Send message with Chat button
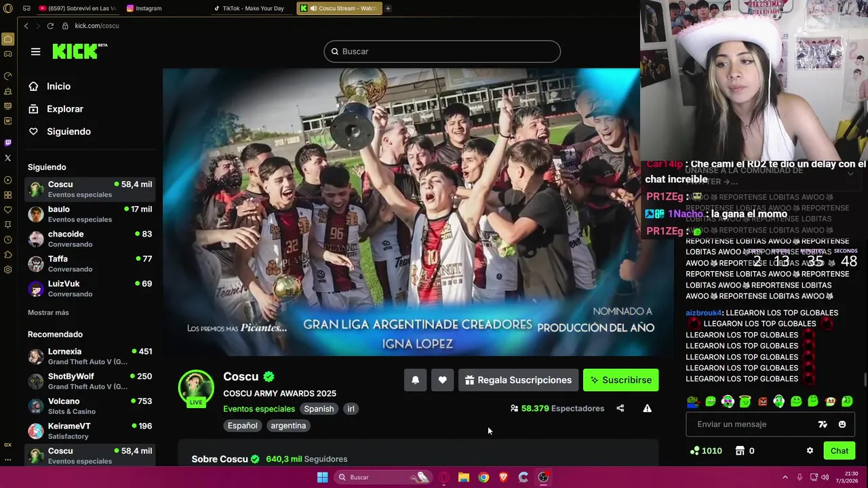The height and width of the screenshot is (488, 868). [839, 451]
